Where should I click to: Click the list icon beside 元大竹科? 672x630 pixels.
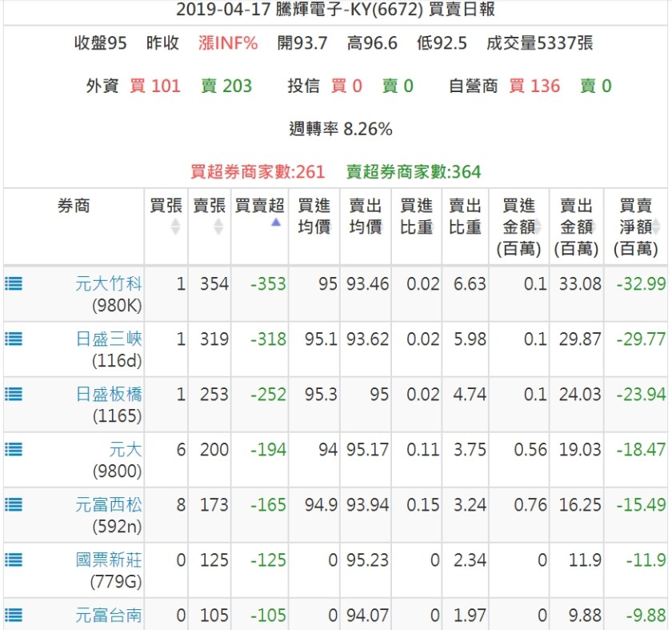point(14,283)
